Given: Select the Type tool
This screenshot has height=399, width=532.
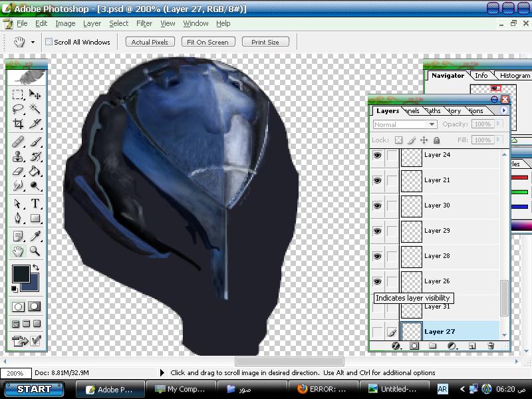Looking at the screenshot, I should coord(35,204).
